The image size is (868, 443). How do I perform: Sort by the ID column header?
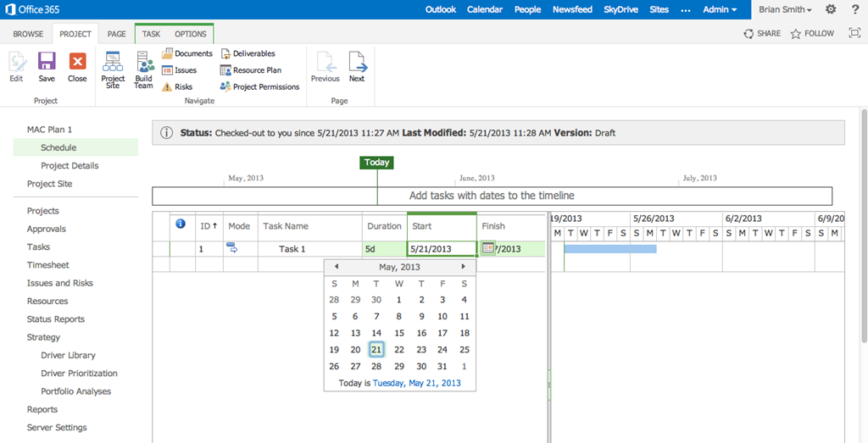(208, 226)
